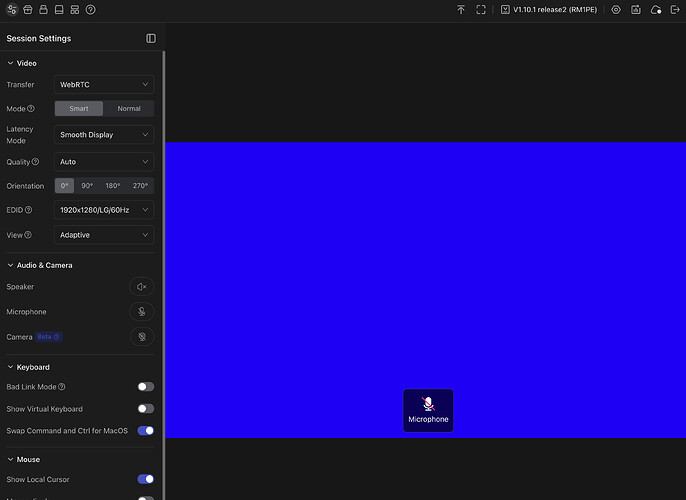The height and width of the screenshot is (500, 686).
Task: Click the help icon next to Mode
Action: click(31, 108)
